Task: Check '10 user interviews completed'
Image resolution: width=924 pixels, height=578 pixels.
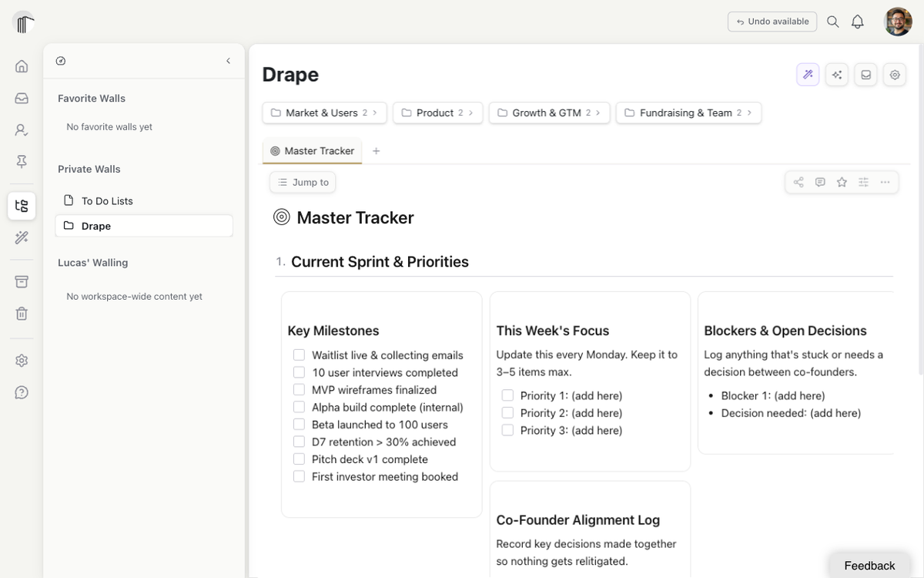Action: click(299, 372)
